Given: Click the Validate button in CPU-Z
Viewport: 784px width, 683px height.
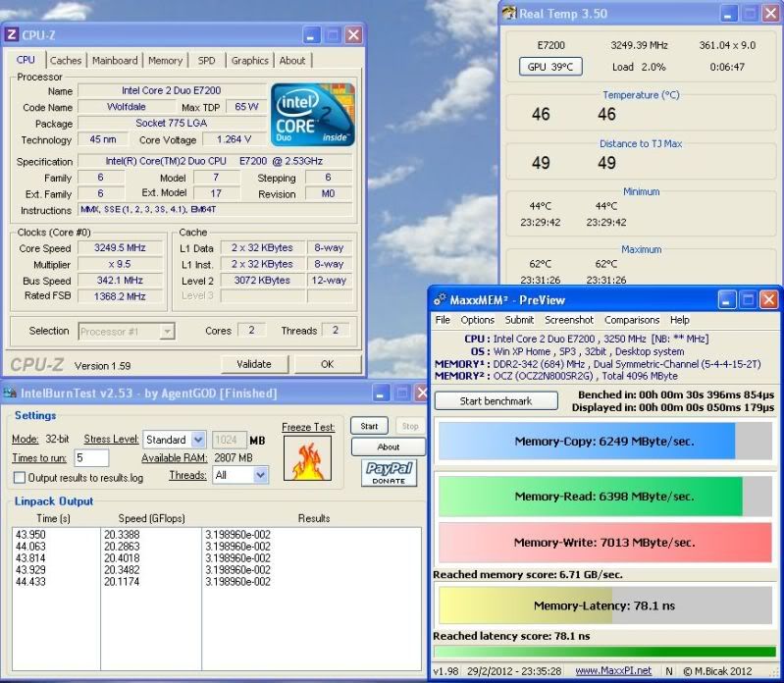Looking at the screenshot, I should 254,364.
